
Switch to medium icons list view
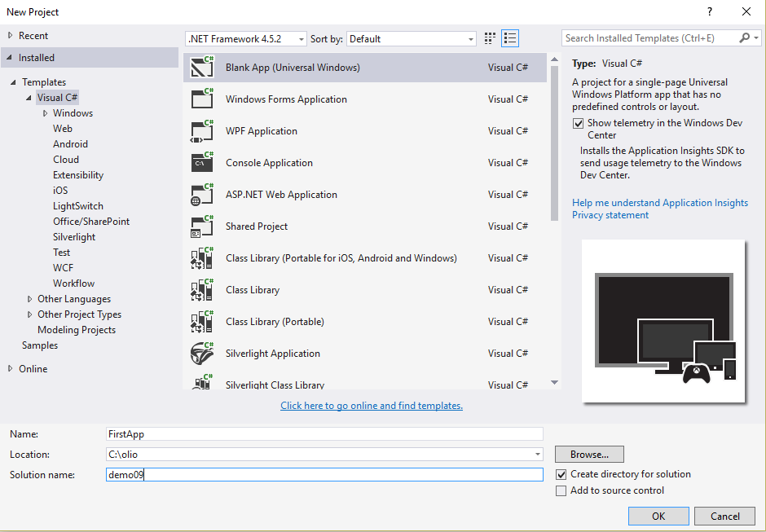(x=510, y=38)
